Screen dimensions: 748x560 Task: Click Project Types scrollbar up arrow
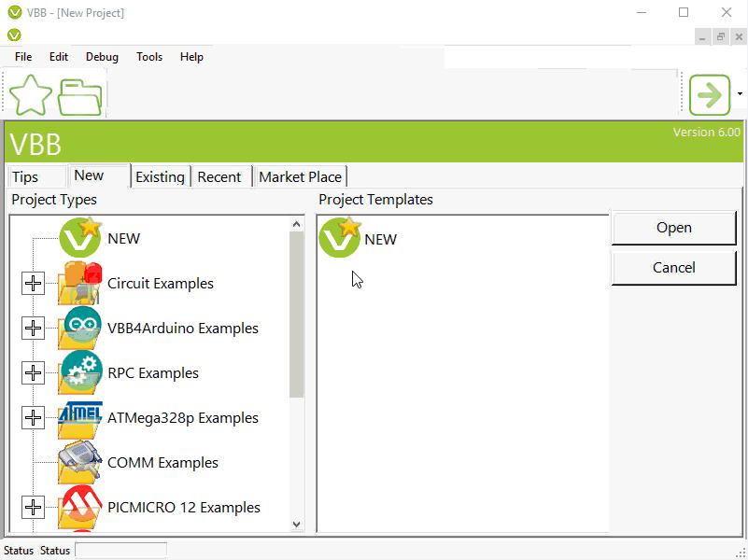tap(296, 224)
